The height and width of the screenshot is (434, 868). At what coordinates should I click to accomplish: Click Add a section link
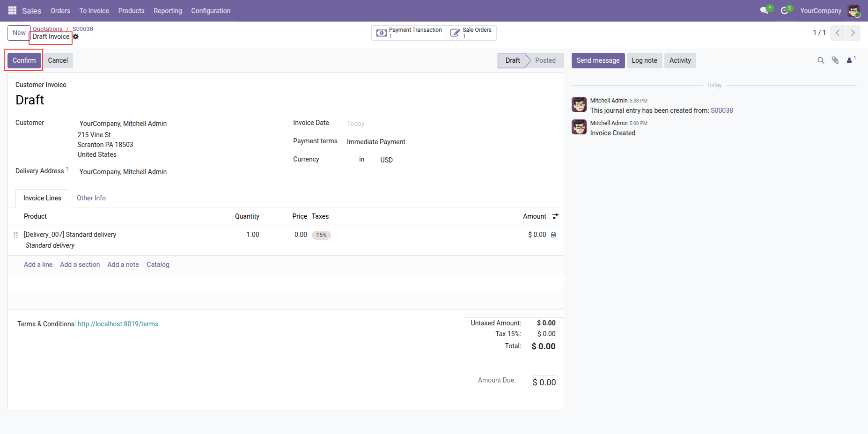tap(80, 265)
